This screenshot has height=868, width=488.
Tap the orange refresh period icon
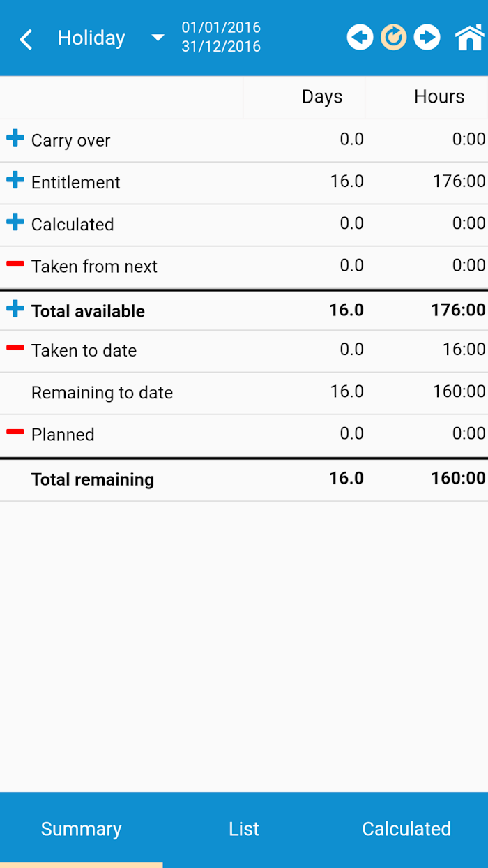point(393,37)
